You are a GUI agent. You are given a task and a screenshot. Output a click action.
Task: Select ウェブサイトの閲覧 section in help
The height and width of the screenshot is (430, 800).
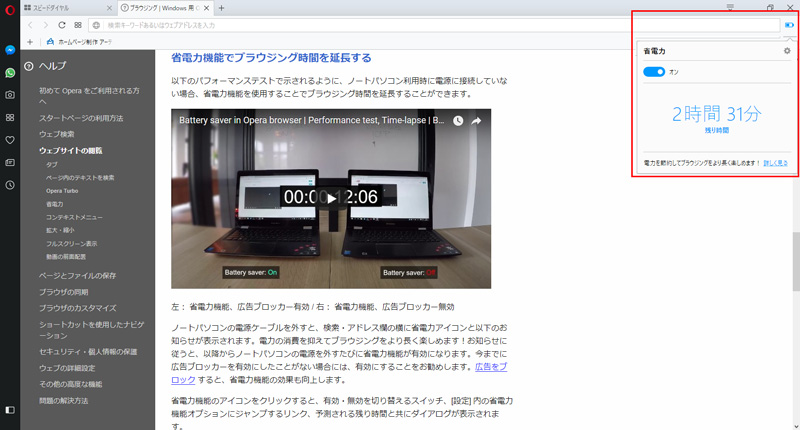coord(70,150)
